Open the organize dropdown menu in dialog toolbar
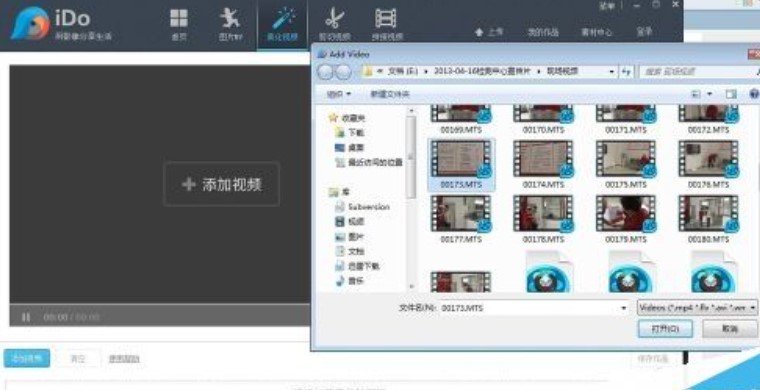This screenshot has height=390, width=760. click(x=339, y=94)
